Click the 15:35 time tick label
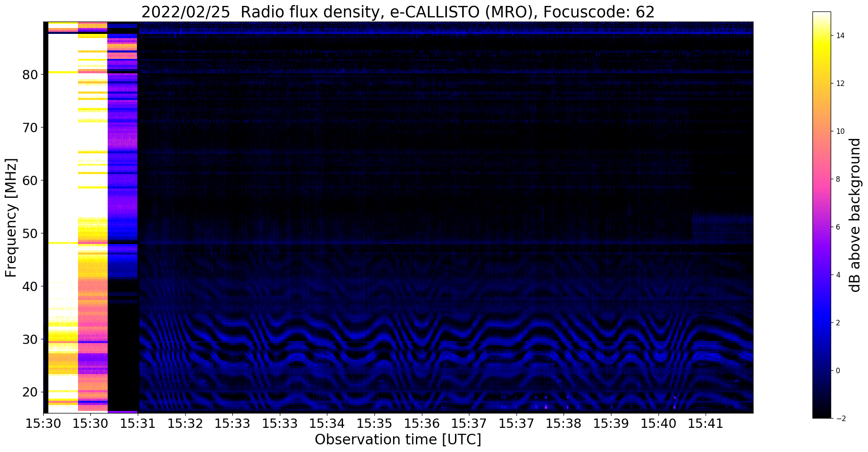868x452 pixels. pyautogui.click(x=374, y=424)
